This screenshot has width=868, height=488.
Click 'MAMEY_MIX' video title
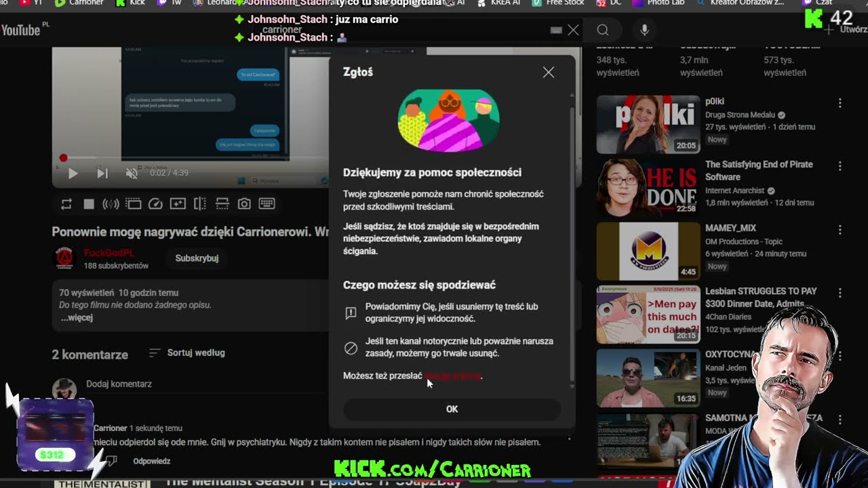(x=730, y=228)
